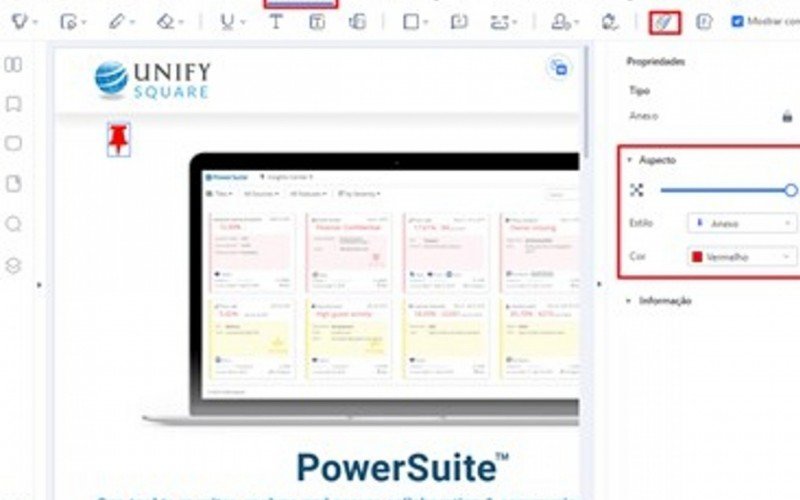
Task: Select the Highlight text tool
Action: 20,22
